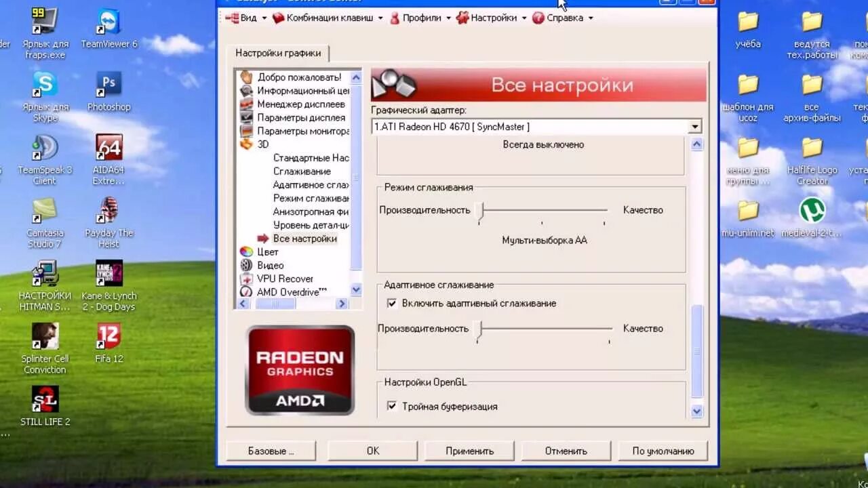Open the Профили menu
The height and width of the screenshot is (488, 868).
pos(420,18)
